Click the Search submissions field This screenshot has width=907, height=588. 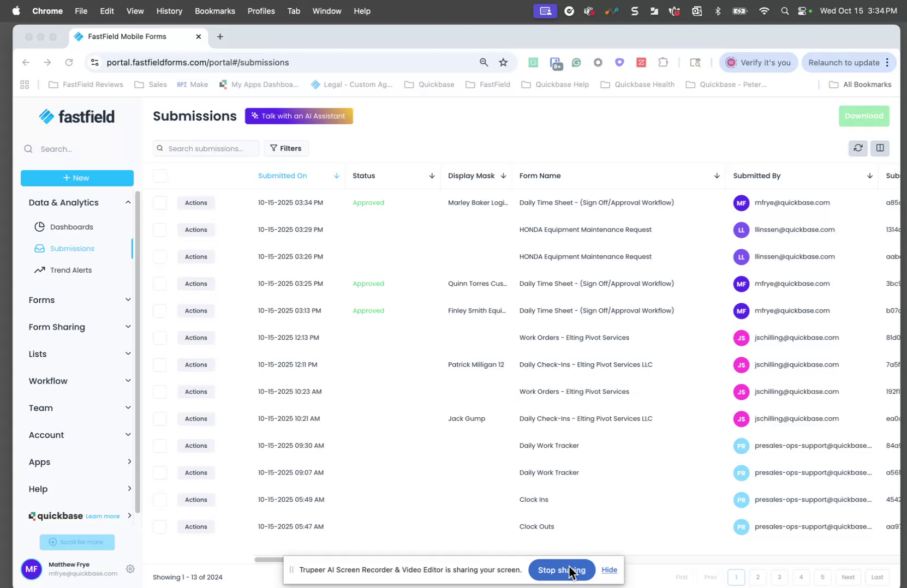[206, 148]
